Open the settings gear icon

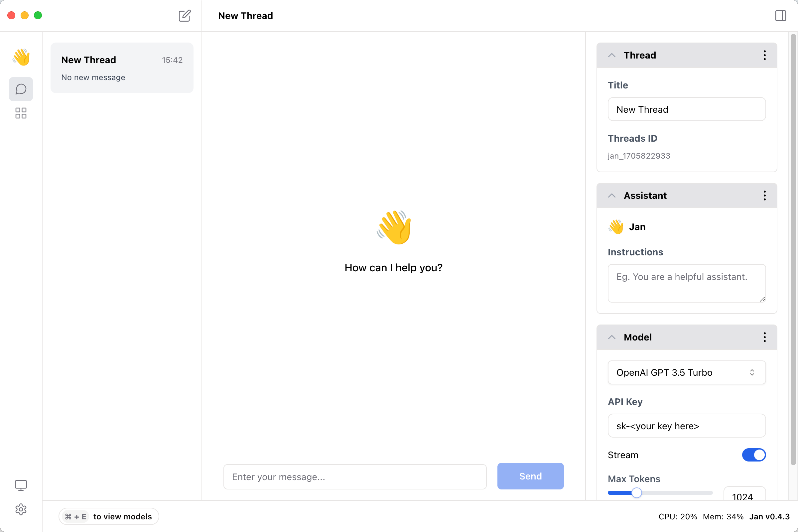coord(21,509)
